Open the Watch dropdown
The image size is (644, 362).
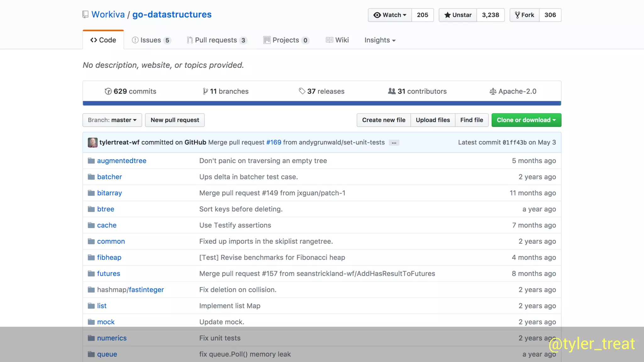[x=390, y=15]
